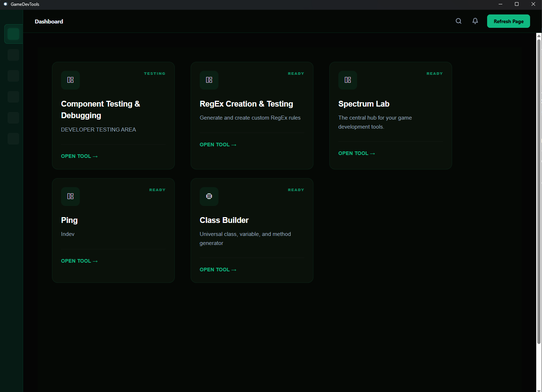542x392 pixels.
Task: Open tool link on RegEx Creation card
Action: [218, 145]
